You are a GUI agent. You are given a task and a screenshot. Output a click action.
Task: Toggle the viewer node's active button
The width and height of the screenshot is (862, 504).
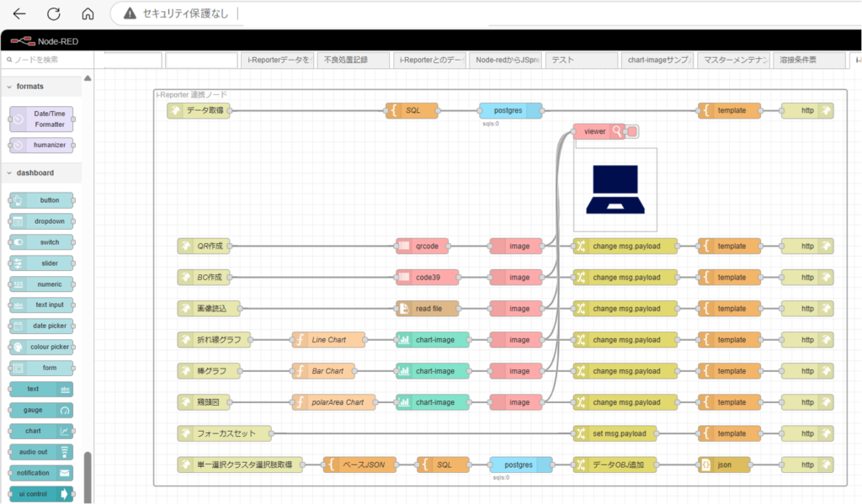point(632,131)
